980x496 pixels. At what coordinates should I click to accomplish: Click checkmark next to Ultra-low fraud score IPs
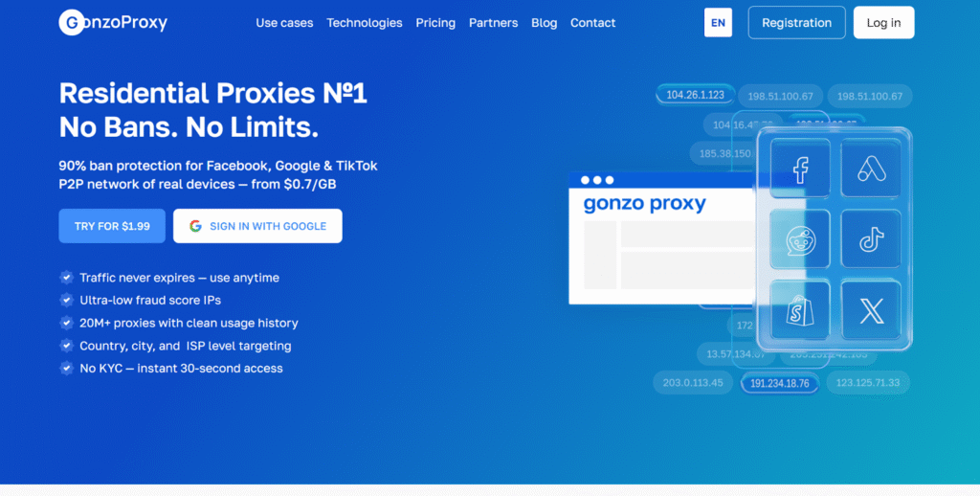click(66, 301)
